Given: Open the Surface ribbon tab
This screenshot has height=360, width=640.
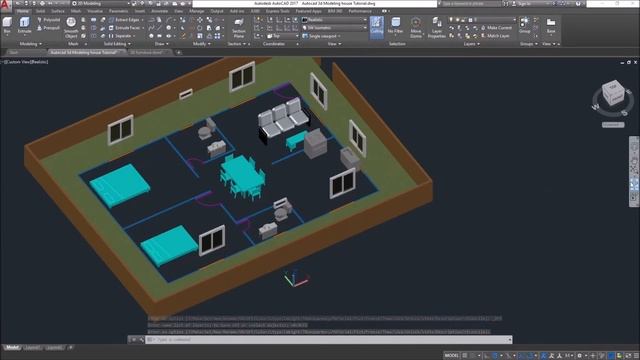Looking at the screenshot, I should [x=58, y=11].
